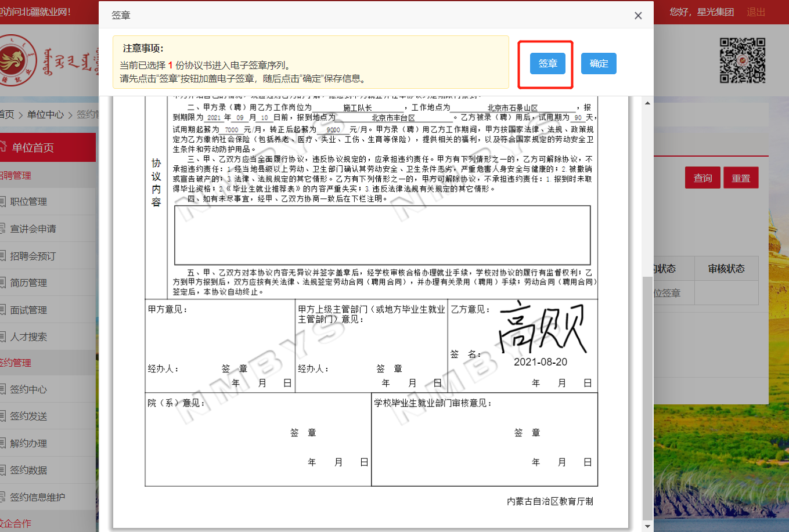Close the 签章 dialog with X
Screen dimensions: 789x532
tap(638, 16)
